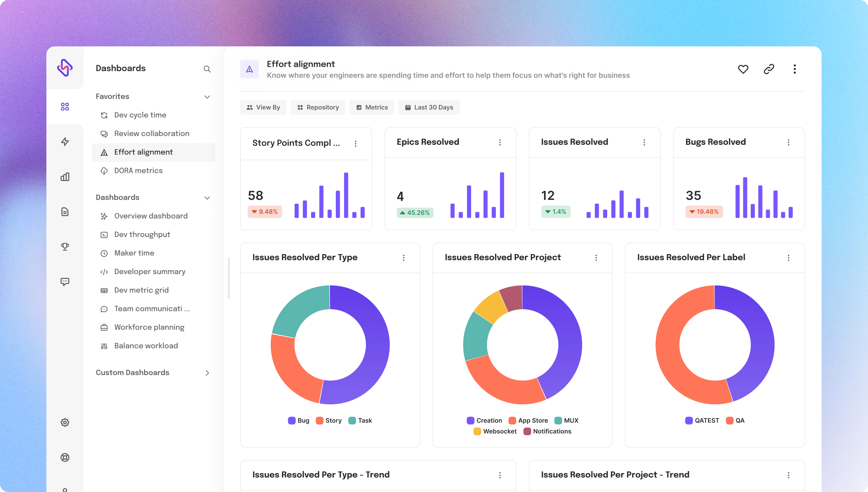Open the Effort alignment header overflow menu
The image size is (868, 492).
(x=795, y=69)
